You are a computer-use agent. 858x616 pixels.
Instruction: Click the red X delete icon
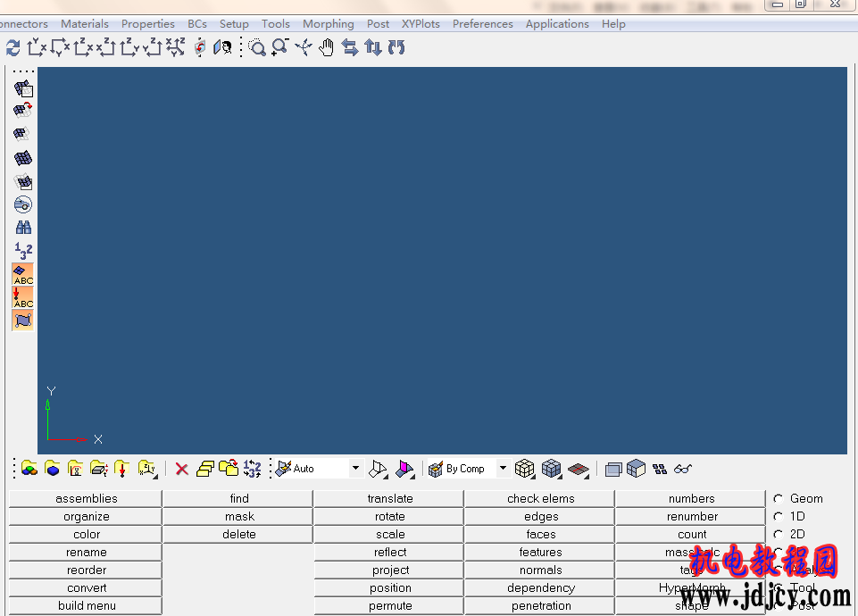pos(181,469)
